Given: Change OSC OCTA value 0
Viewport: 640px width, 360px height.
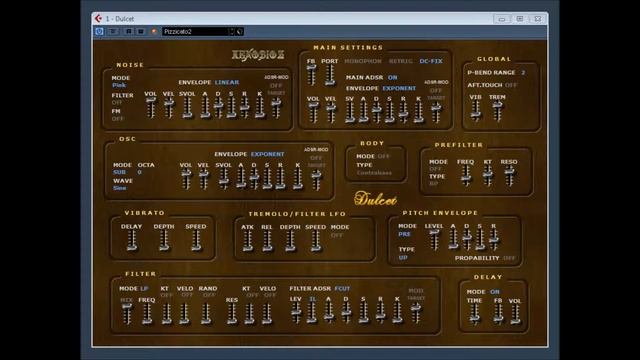Looking at the screenshot, I should (140, 172).
